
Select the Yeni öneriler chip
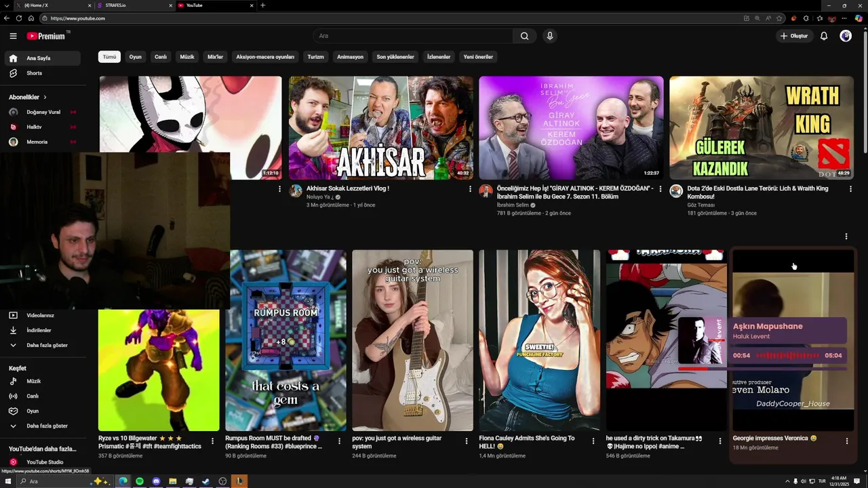(x=478, y=57)
